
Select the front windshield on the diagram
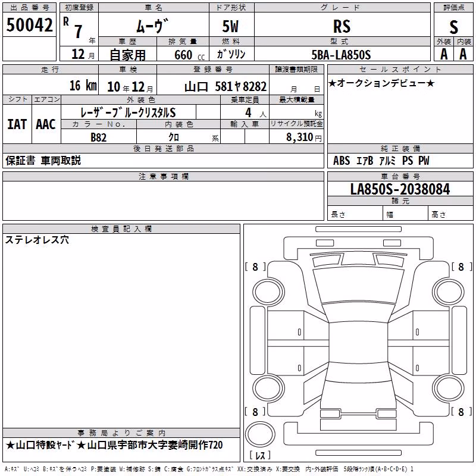tap(359, 312)
